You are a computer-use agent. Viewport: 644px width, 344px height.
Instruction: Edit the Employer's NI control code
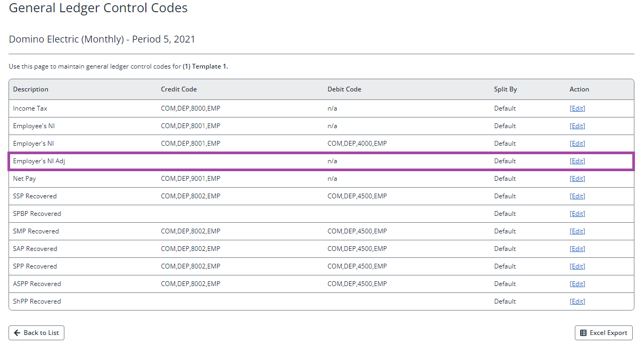click(577, 143)
